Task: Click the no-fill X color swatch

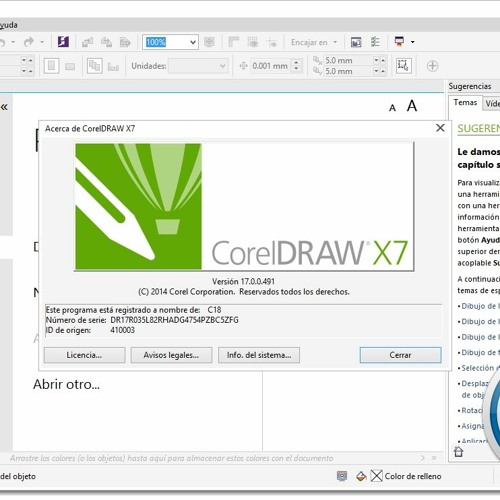Action: coord(376,476)
